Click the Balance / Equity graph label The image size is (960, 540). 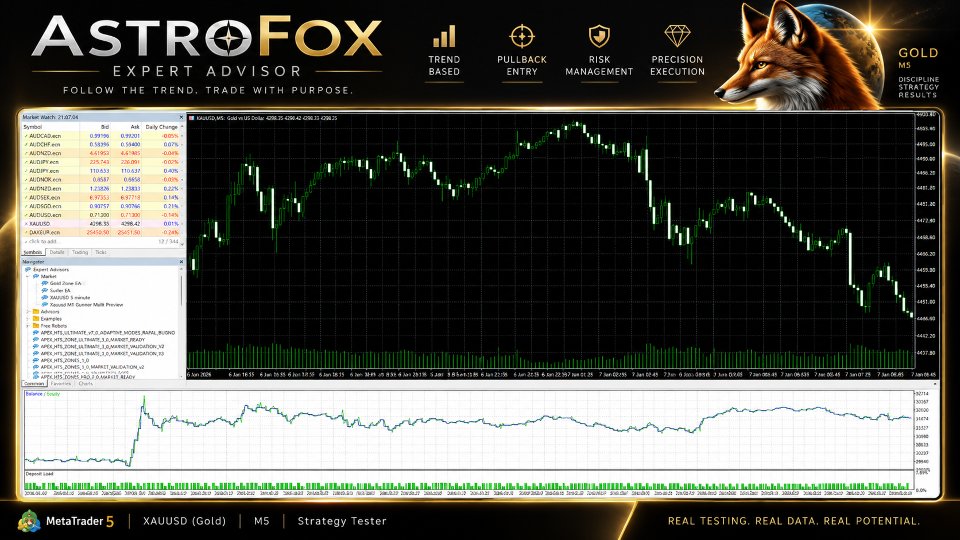[43, 394]
